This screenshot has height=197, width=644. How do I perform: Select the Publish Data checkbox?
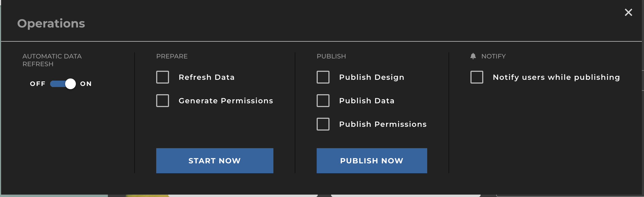[323, 101]
